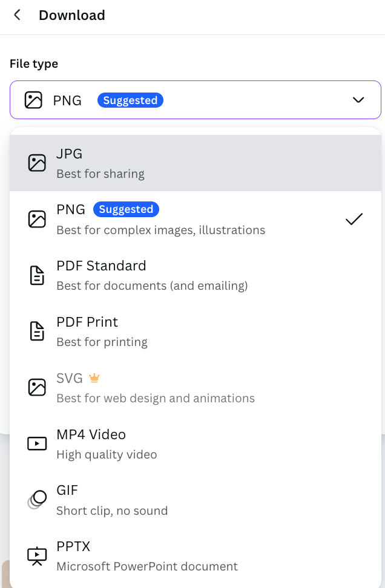Collapse the file type dropdown chevron

point(358,100)
